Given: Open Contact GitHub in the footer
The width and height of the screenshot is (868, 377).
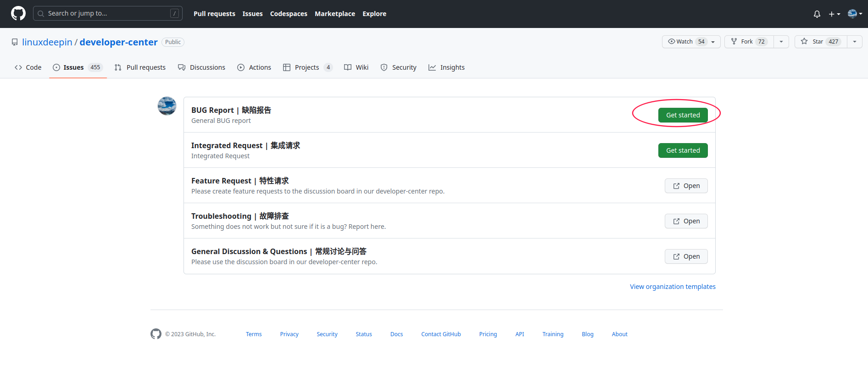Looking at the screenshot, I should click(441, 334).
